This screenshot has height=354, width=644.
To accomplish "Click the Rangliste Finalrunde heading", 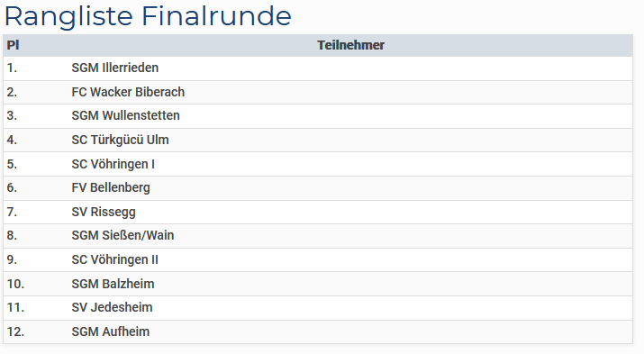I will (148, 16).
